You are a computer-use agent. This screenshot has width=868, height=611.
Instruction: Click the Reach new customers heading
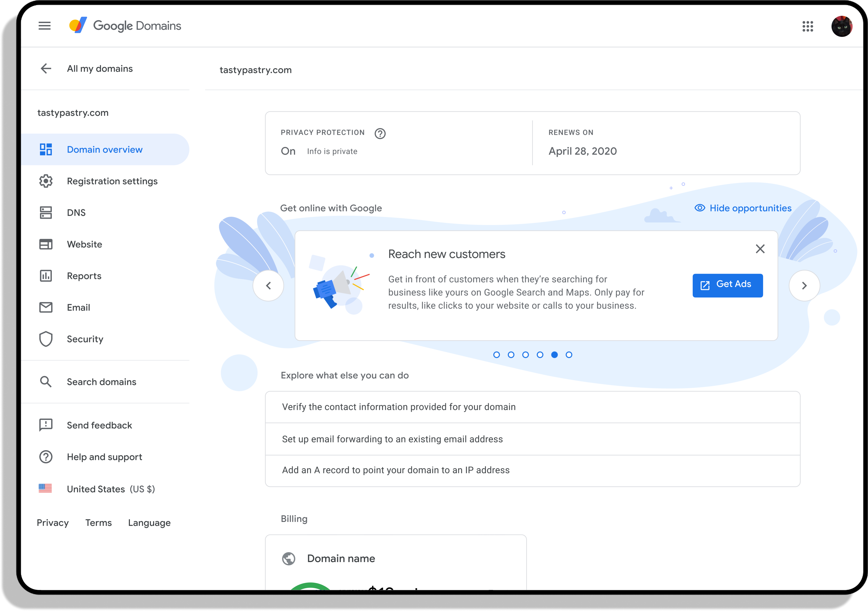tap(447, 254)
